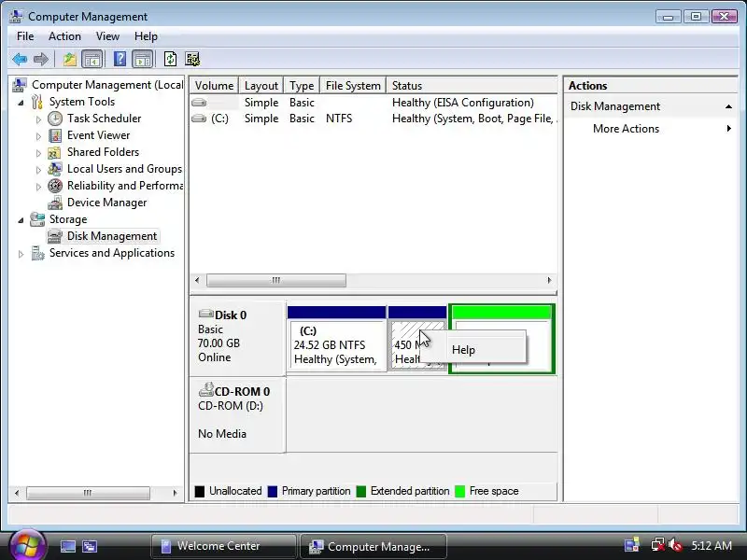
Task: Click the Refresh toolbar icon
Action: click(x=170, y=59)
